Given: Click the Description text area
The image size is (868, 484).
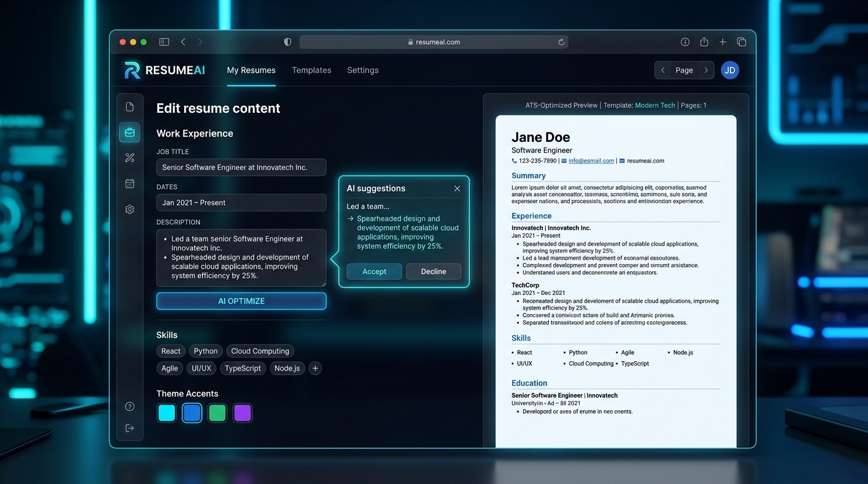Looking at the screenshot, I should 242,258.
